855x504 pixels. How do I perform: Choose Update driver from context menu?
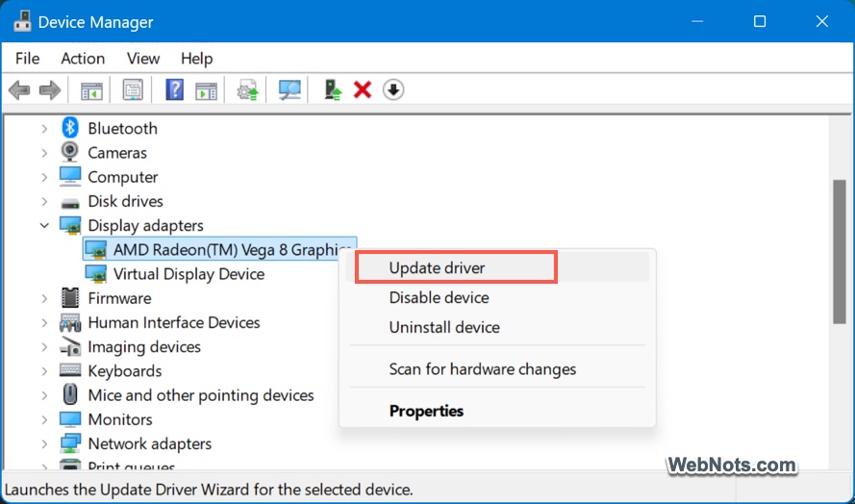point(497,267)
